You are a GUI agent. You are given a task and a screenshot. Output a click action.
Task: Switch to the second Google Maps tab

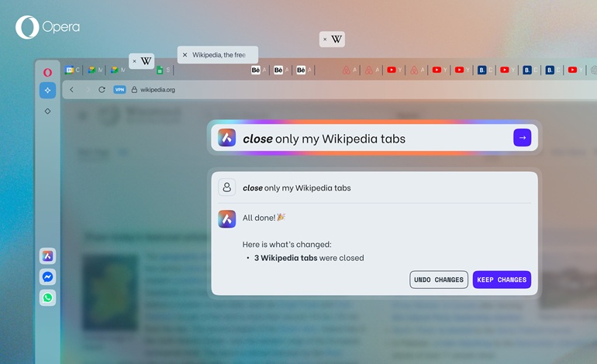click(118, 70)
